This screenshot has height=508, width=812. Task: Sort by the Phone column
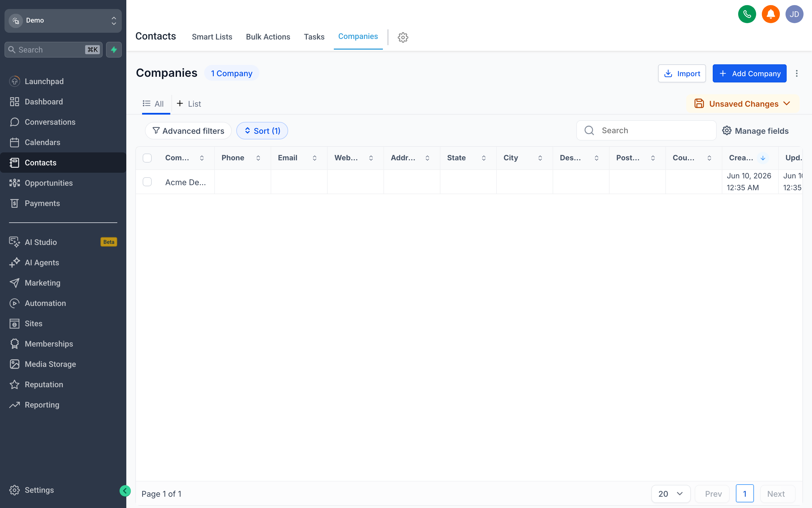(x=258, y=158)
